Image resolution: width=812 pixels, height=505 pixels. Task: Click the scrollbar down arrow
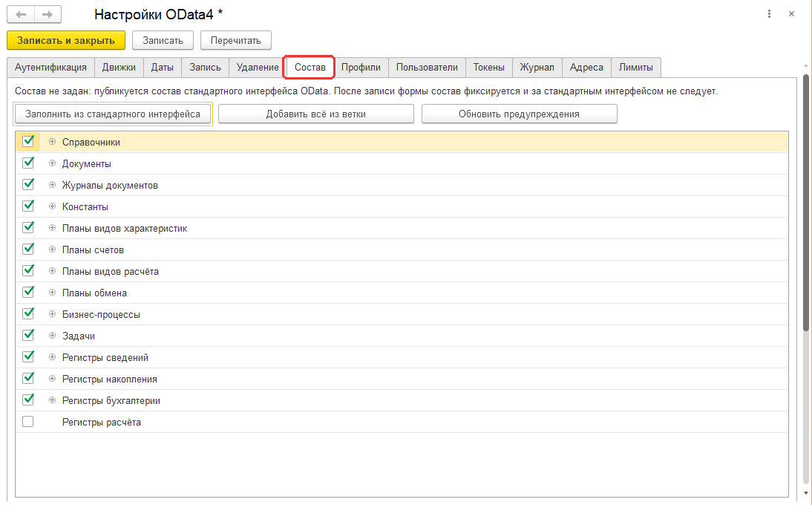pos(806,493)
